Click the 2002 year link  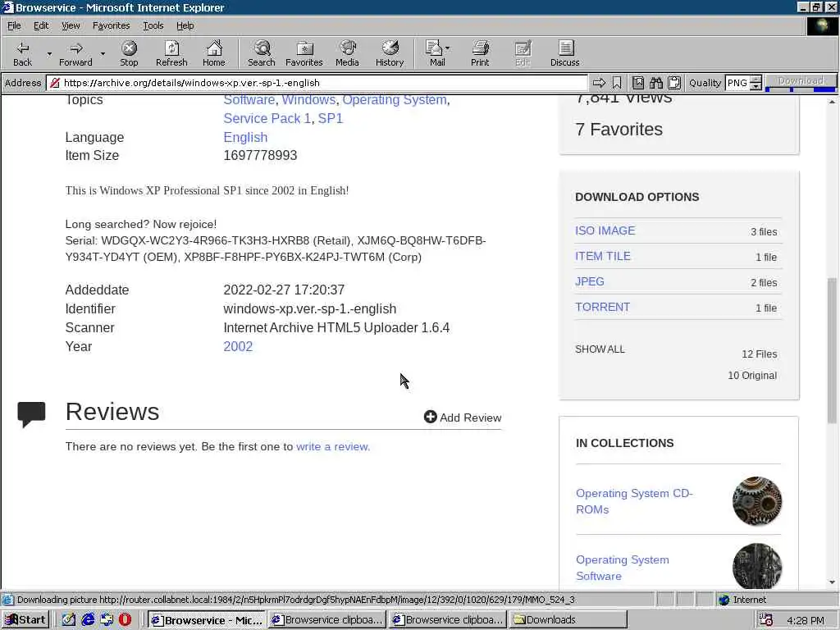point(238,347)
